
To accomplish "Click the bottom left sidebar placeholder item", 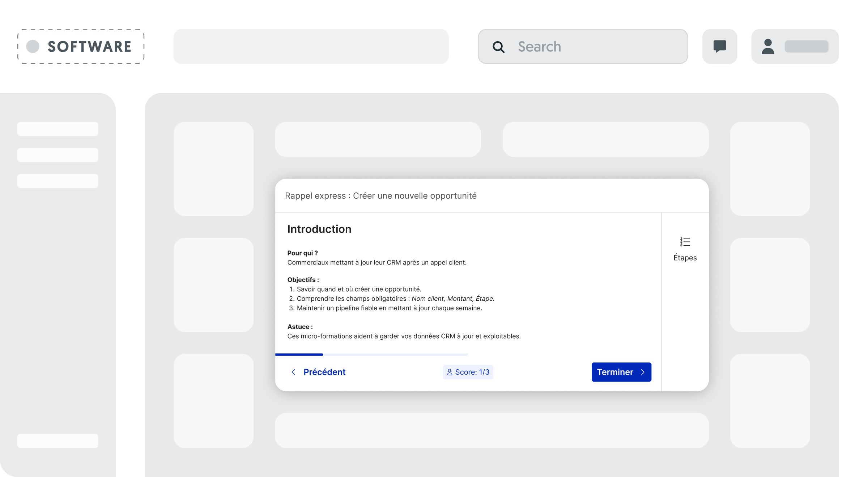I will (58, 441).
